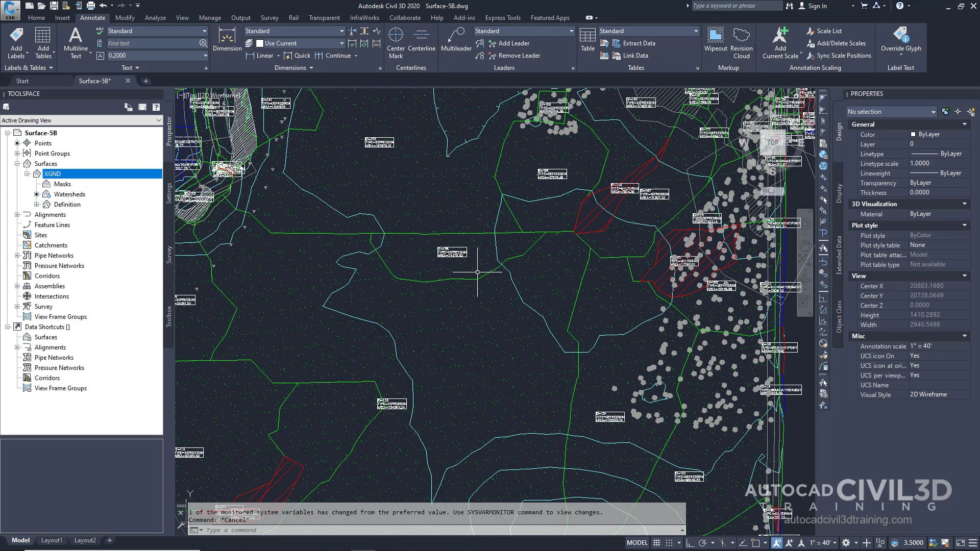Toggle annotation visibility in status bar
This screenshot has width=980, height=551.
(777, 543)
